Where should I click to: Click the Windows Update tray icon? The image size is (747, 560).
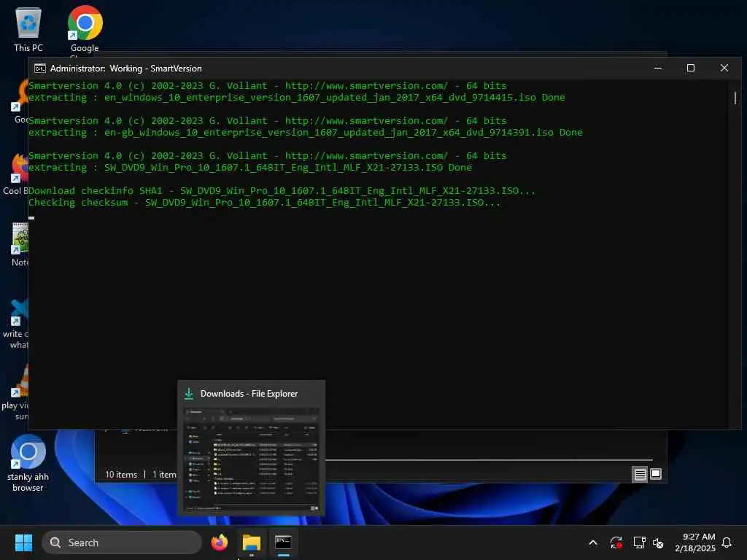coord(616,542)
